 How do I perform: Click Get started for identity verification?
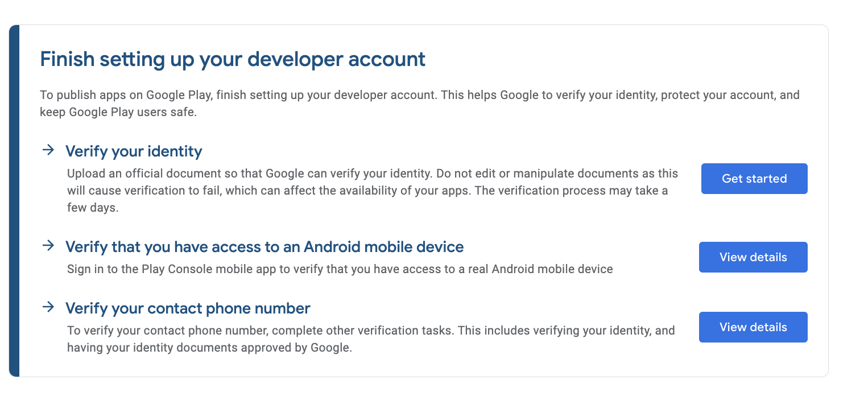click(754, 179)
